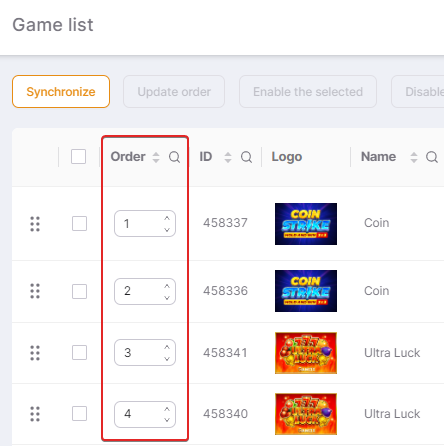This screenshot has height=446, width=444.
Task: Tick the checkbox for game 458340
Action: point(79,414)
